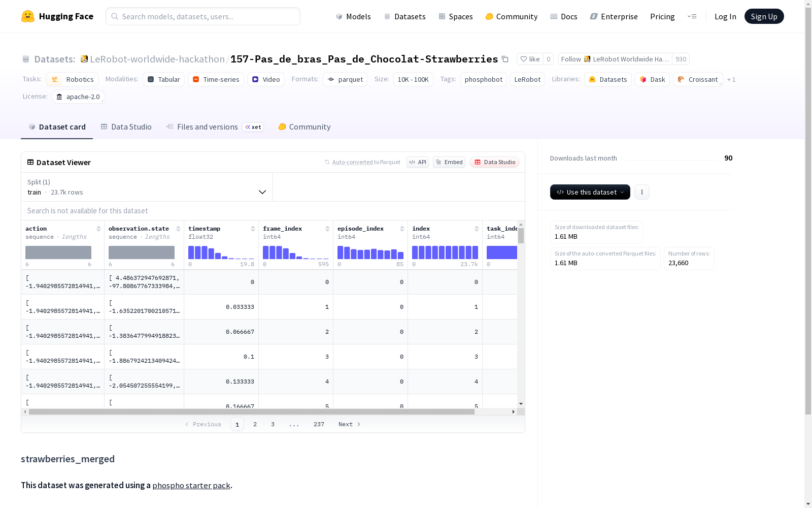This screenshot has width=812, height=508.
Task: Open Data Studio from viewer header
Action: pos(494,162)
